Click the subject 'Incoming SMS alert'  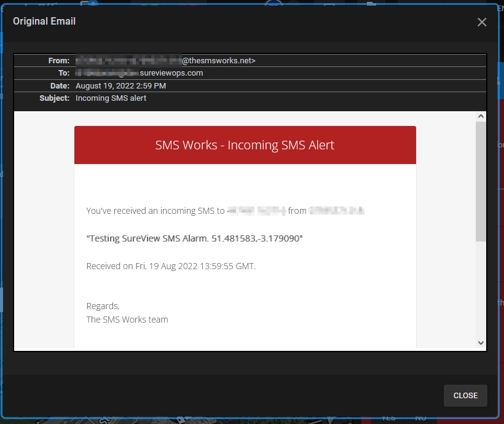(x=111, y=98)
